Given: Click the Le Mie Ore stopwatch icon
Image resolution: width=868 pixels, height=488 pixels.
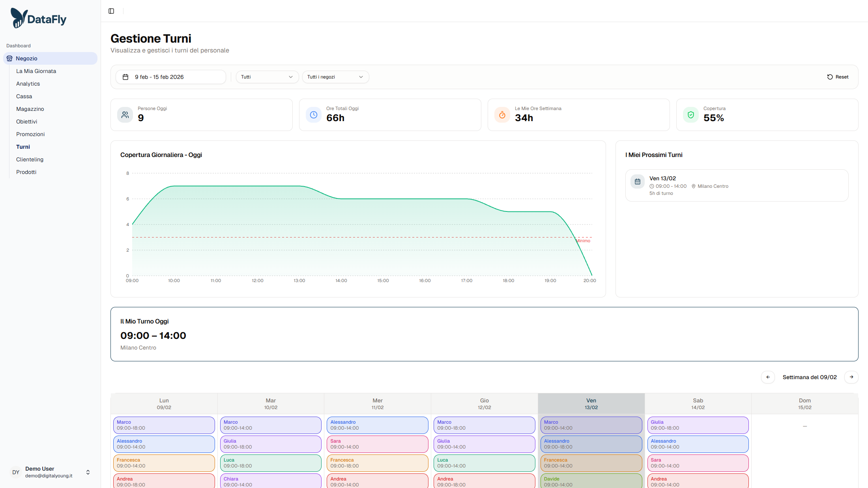Looking at the screenshot, I should [x=502, y=115].
